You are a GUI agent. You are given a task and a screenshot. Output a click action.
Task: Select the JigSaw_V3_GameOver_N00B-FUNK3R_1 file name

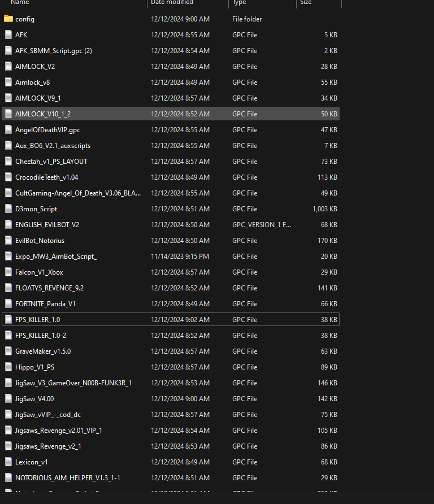[x=73, y=383]
